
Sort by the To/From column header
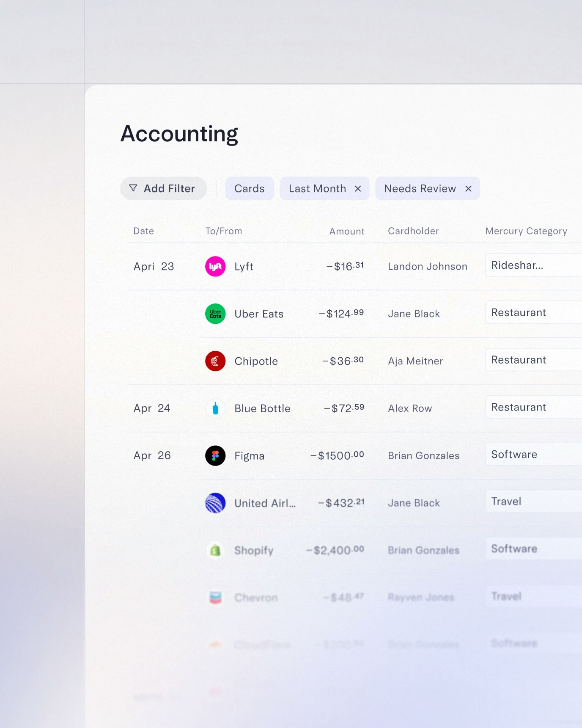(224, 231)
